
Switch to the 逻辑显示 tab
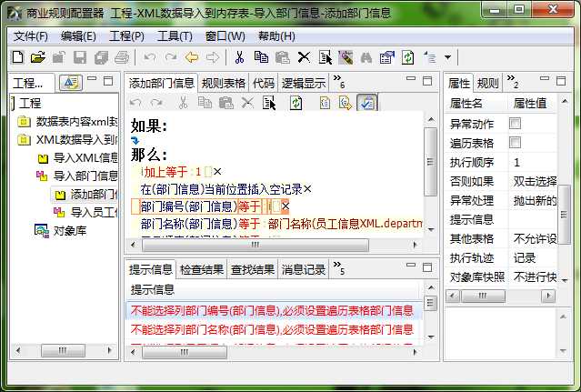point(304,83)
